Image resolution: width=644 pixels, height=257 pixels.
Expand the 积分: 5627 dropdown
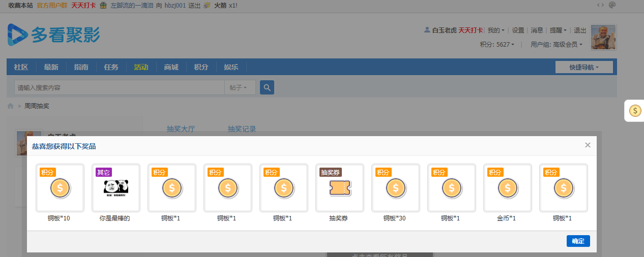(497, 45)
